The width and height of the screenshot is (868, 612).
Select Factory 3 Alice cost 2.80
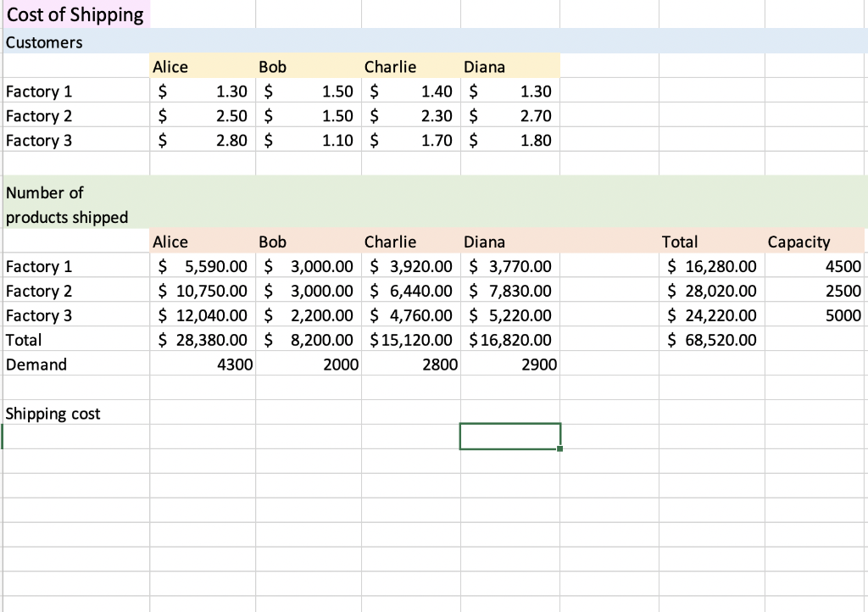[x=203, y=140]
